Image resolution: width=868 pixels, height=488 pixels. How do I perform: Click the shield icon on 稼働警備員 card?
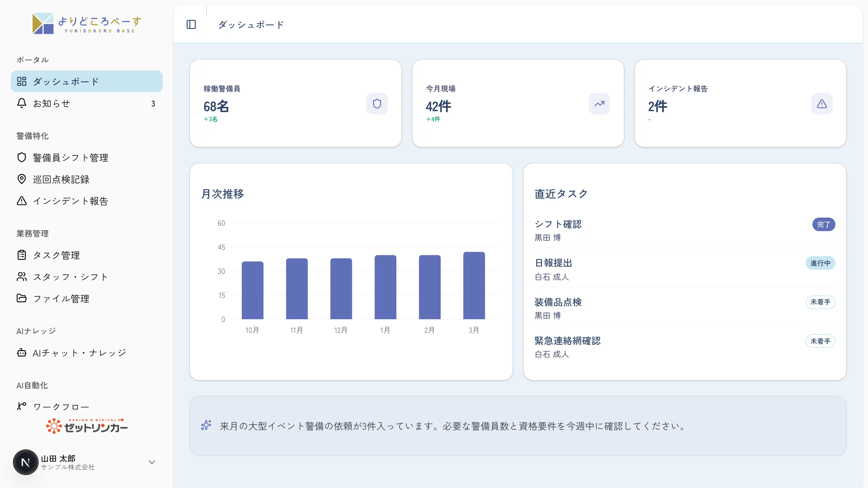pyautogui.click(x=377, y=104)
